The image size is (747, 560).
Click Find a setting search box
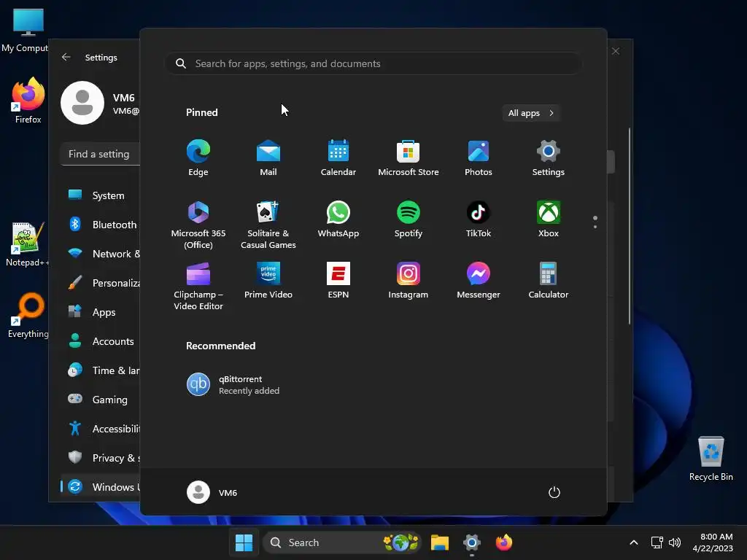click(101, 154)
